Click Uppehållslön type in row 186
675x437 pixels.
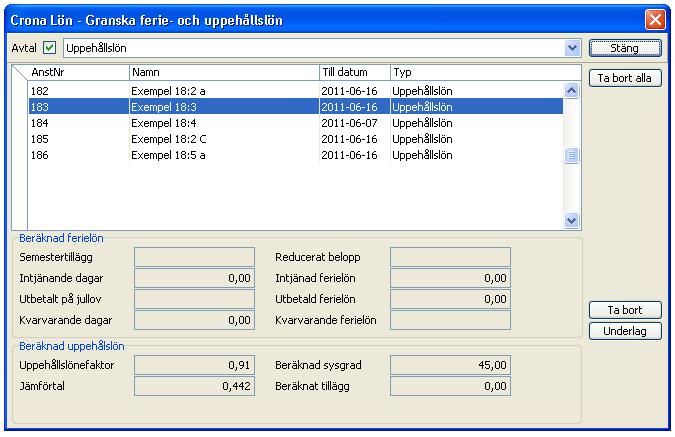tap(422, 155)
